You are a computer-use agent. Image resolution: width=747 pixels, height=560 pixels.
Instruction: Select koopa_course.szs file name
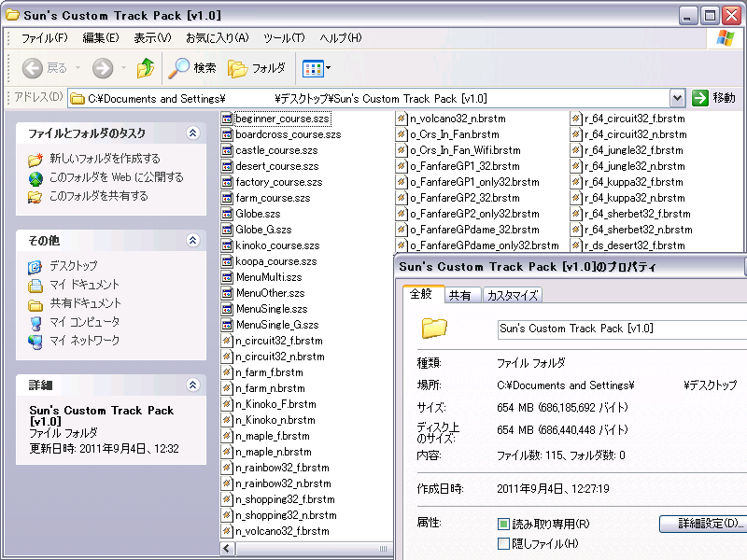pyautogui.click(x=276, y=261)
